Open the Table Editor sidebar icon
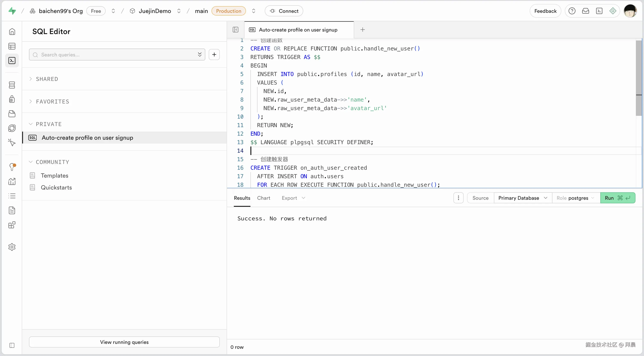 pos(12,46)
